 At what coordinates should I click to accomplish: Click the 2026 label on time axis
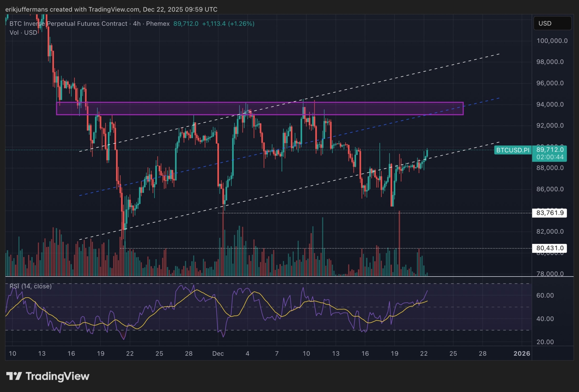tap(521, 353)
